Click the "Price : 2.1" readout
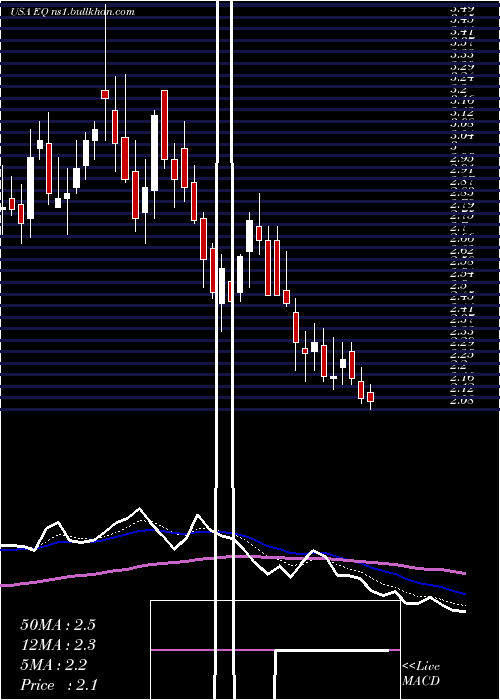500x700 pixels. pos(58,685)
